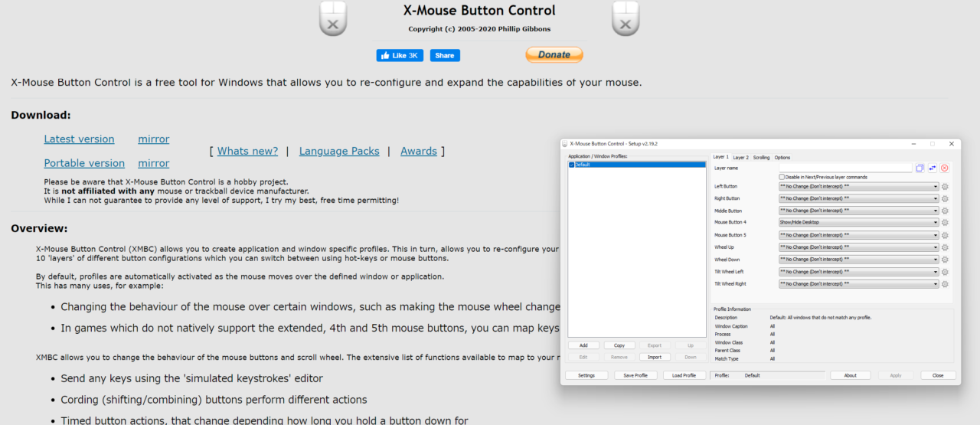The width and height of the screenshot is (980, 425).
Task: Click the Import button
Action: (x=655, y=357)
